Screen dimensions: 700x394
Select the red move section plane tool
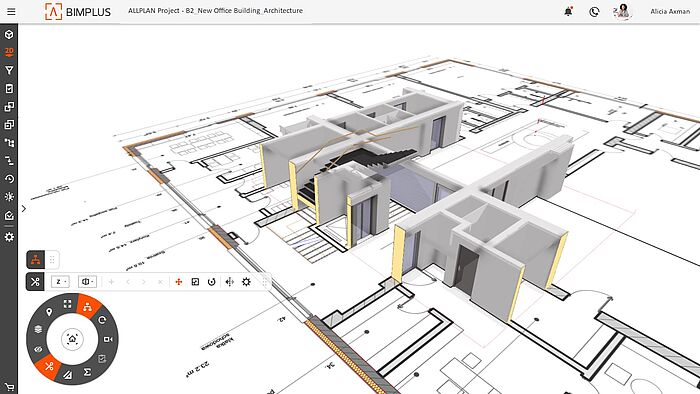tap(179, 282)
